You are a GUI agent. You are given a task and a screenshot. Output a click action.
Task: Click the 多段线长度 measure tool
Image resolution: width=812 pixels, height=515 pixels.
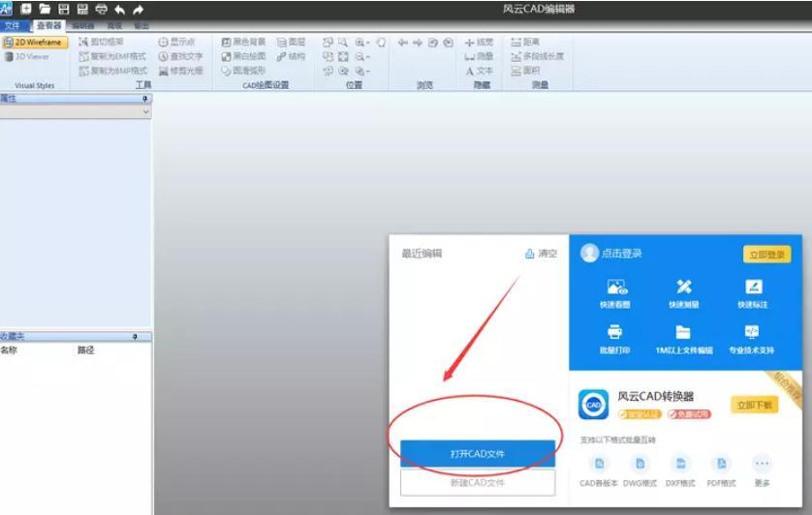click(537, 56)
